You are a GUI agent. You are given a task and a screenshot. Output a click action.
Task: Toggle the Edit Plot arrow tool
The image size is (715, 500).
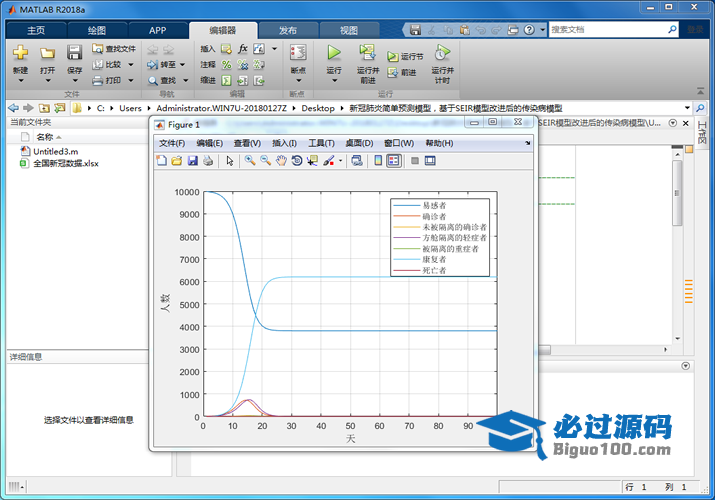[229, 160]
